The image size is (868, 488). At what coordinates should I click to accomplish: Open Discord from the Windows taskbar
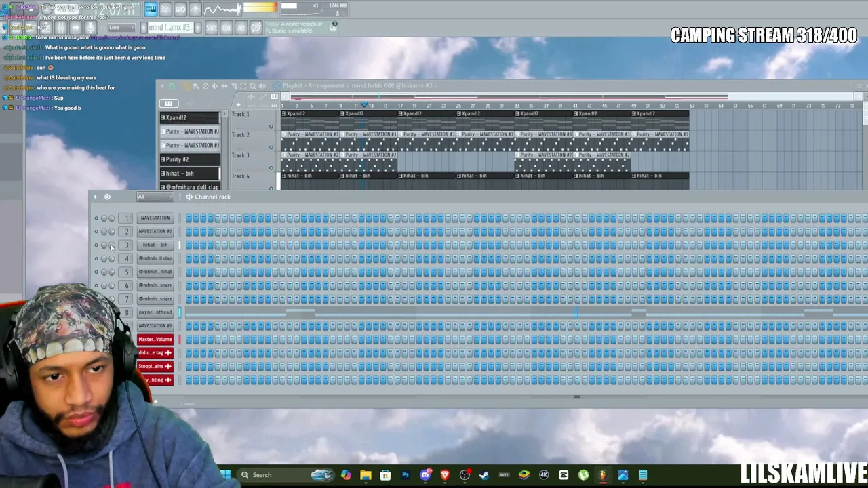point(425,475)
